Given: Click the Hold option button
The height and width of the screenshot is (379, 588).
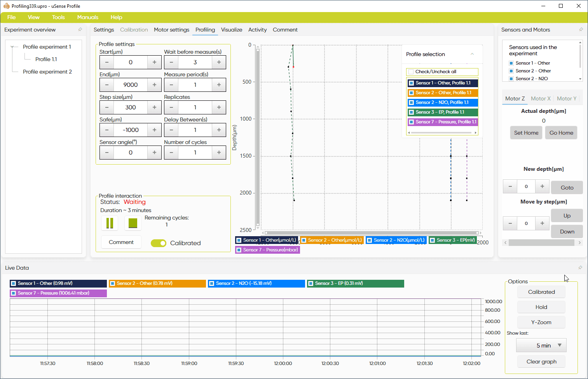Looking at the screenshot, I should pos(541,307).
